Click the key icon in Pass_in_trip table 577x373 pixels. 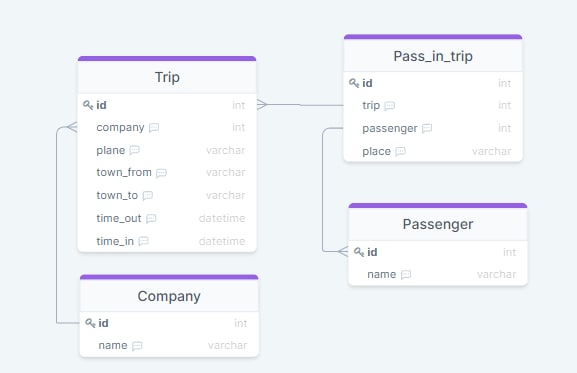tap(354, 83)
